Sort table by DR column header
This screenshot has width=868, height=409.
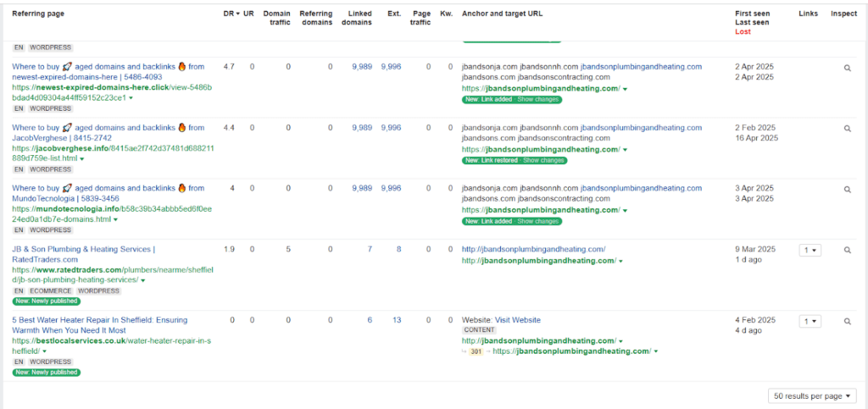tap(231, 14)
